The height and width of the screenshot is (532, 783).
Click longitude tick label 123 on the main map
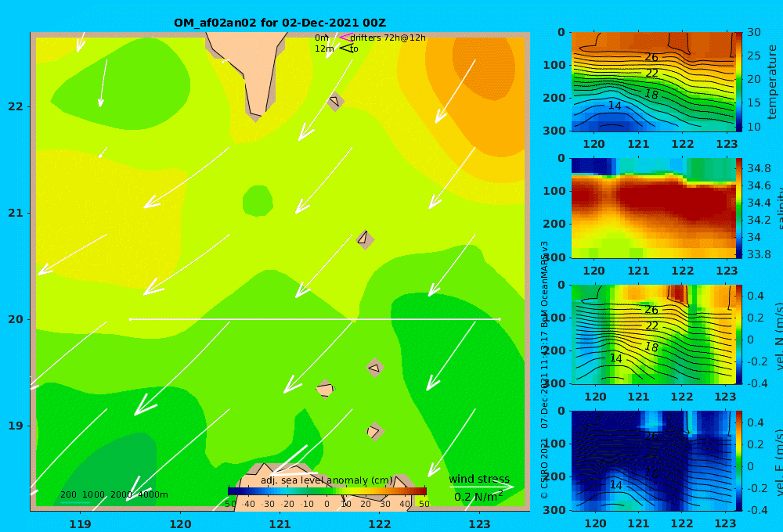(479, 524)
